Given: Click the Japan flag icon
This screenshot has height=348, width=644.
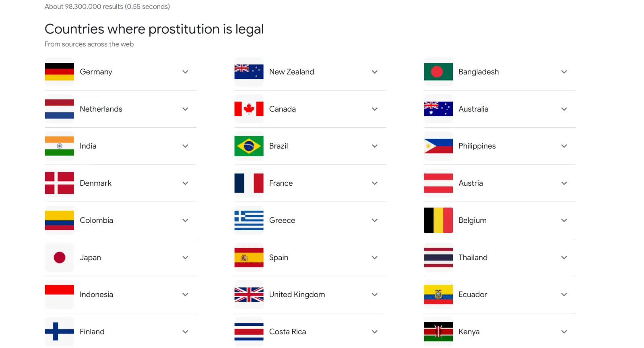Looking at the screenshot, I should click(60, 257).
